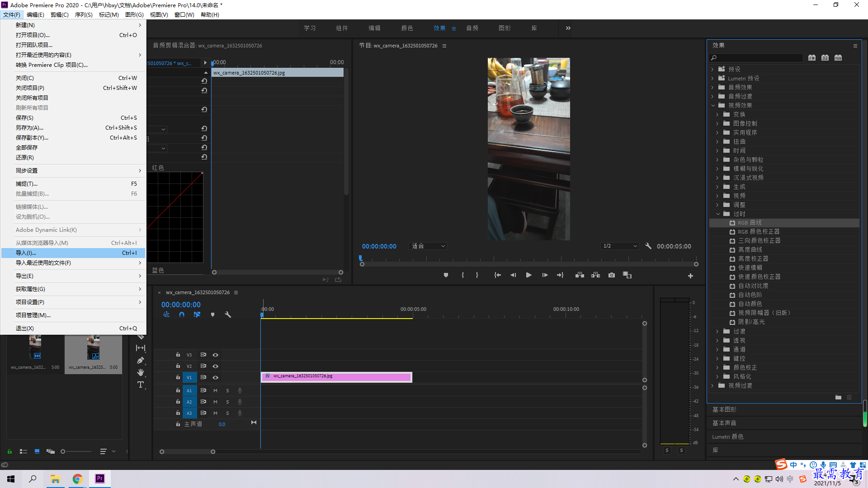This screenshot has height=488, width=868.
Task: Mute audio track A1
Action: tap(215, 390)
